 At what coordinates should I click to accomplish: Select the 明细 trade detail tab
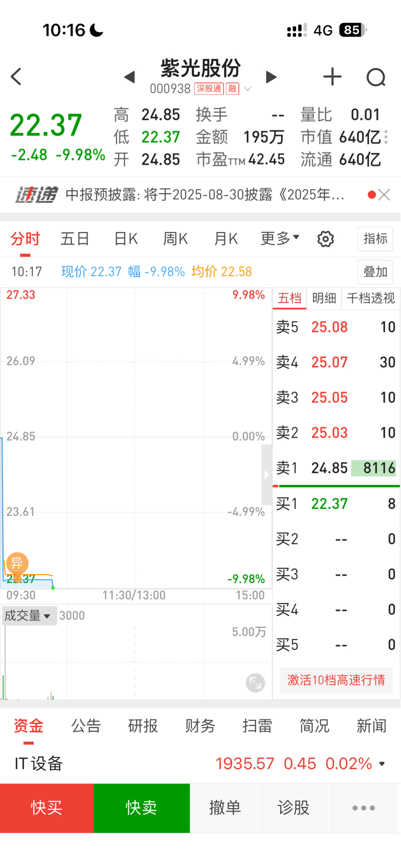click(324, 298)
